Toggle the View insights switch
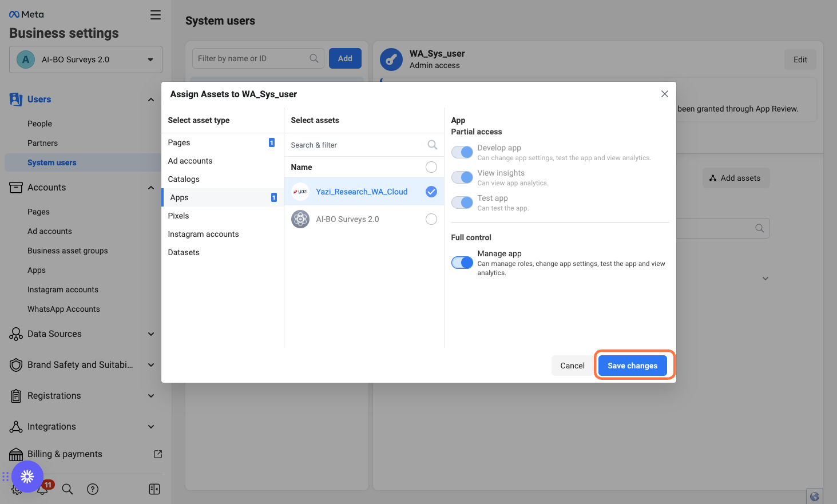 pos(462,177)
